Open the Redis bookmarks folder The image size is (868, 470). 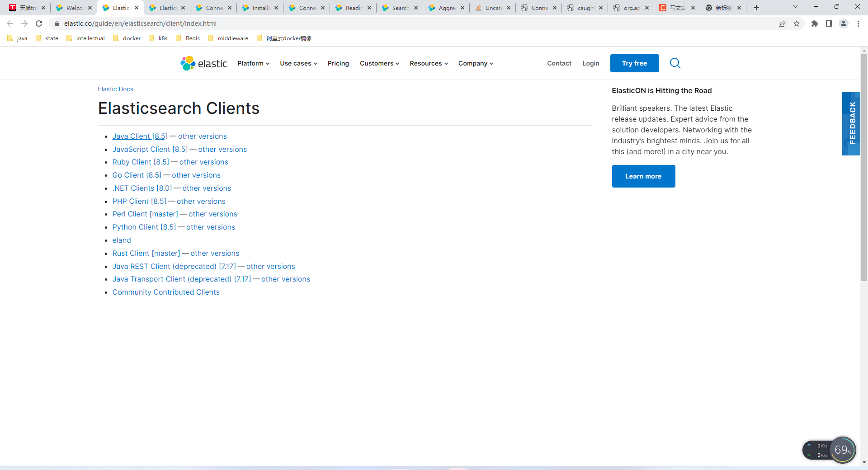188,38
